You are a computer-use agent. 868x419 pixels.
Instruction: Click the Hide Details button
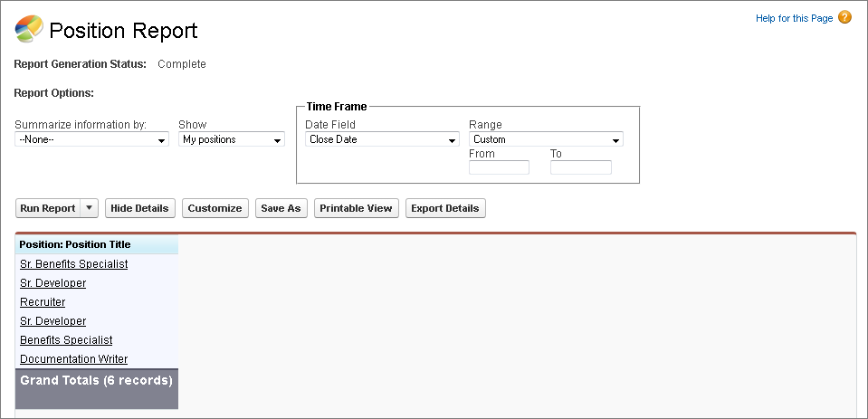(x=139, y=208)
